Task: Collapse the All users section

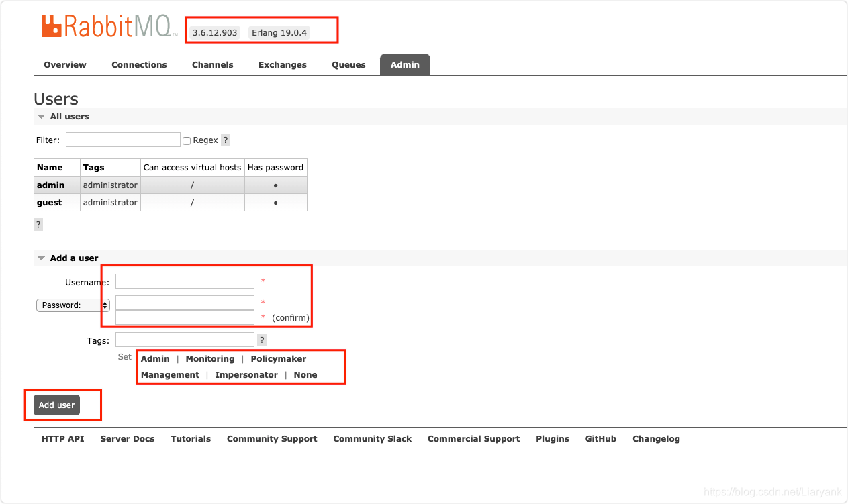Action: [69, 116]
